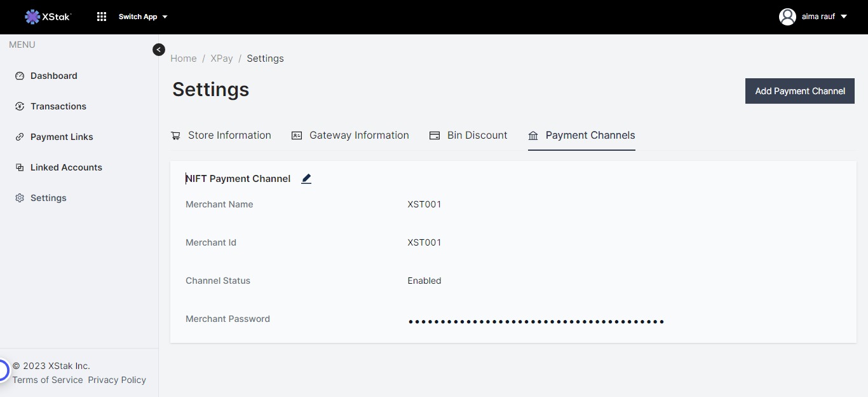The image size is (868, 397).
Task: Open the apps grid icon
Action: pyautogui.click(x=102, y=17)
